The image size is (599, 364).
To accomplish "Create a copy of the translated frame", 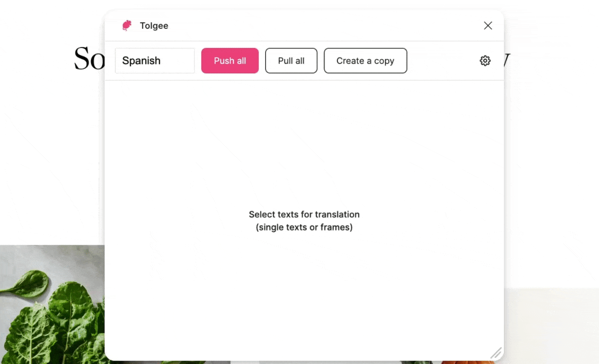I will 365,61.
